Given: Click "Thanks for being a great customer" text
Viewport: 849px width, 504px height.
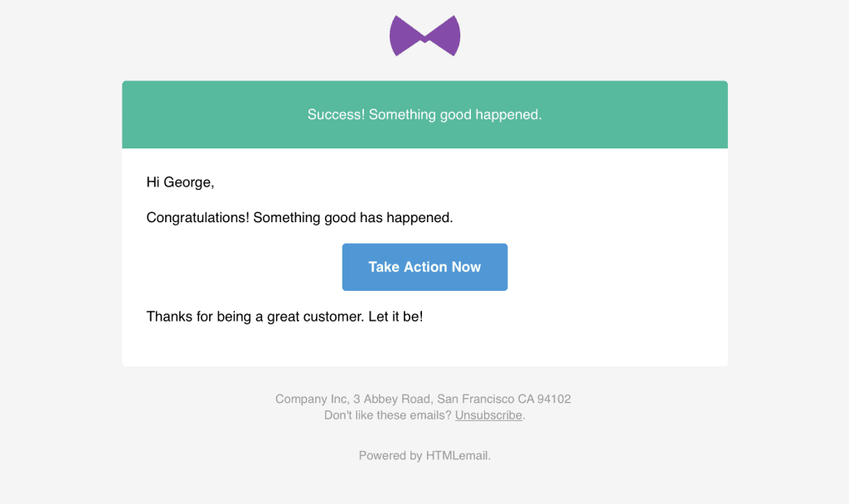Looking at the screenshot, I should pyautogui.click(x=255, y=317).
